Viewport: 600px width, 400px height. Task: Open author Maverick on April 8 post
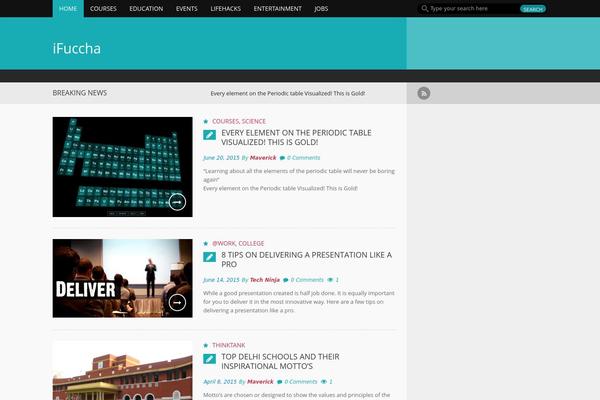(260, 382)
